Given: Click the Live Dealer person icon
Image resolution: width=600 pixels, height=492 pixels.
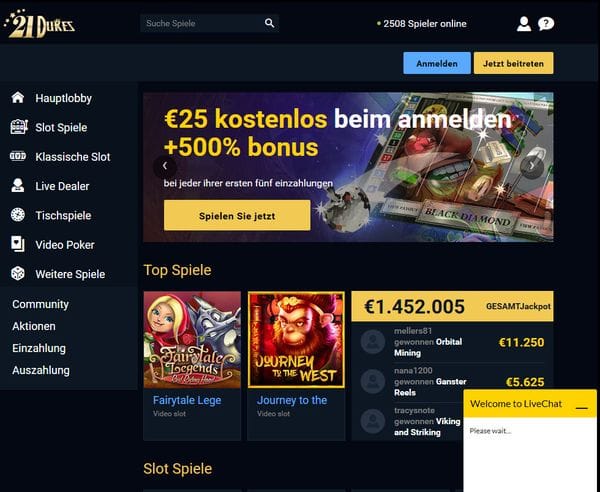Looking at the screenshot, I should [x=18, y=186].
